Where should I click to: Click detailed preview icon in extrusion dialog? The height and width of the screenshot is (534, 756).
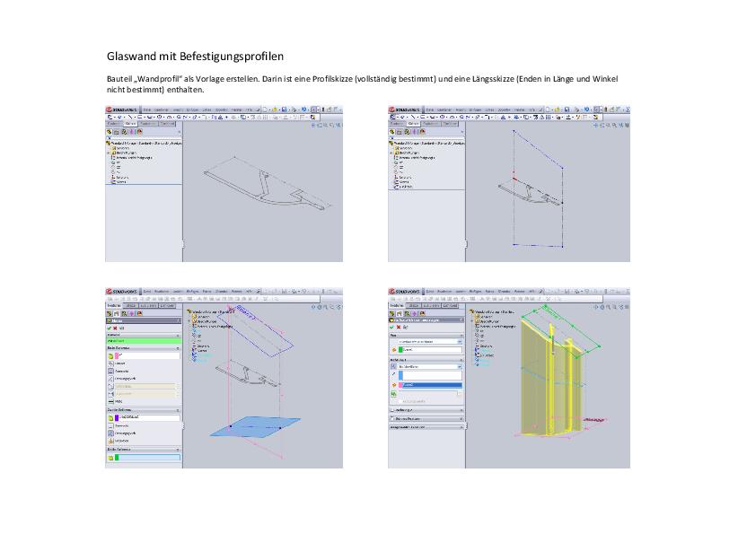(406, 327)
